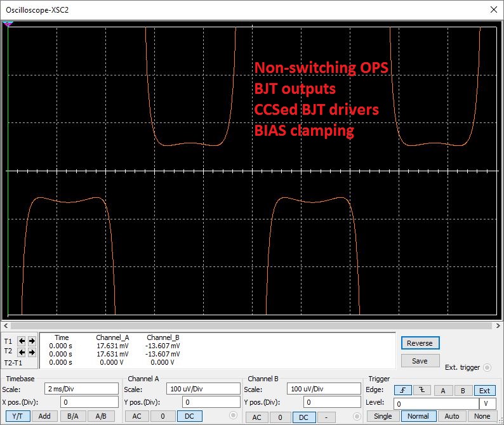Image resolution: width=504 pixels, height=425 pixels.
Task: Set Channel B coupling to DC
Action: [x=304, y=417]
